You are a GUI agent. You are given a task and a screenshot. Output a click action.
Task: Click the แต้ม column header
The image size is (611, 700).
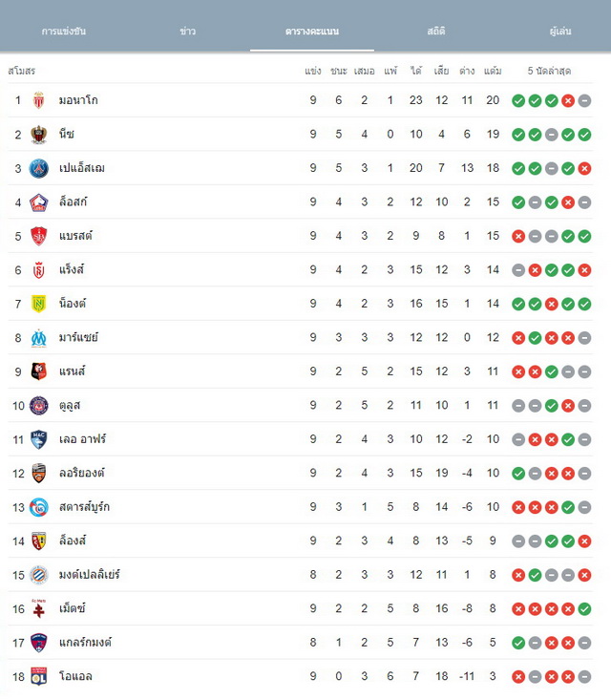coord(493,71)
